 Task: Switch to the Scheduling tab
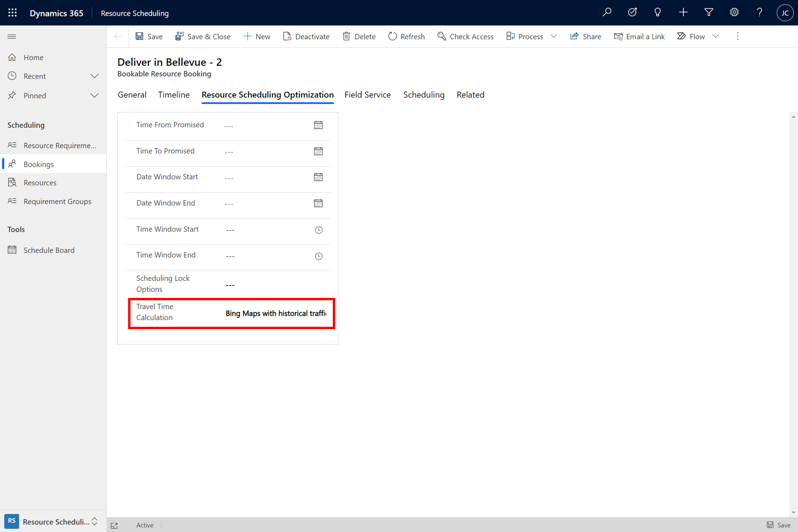[424, 95]
